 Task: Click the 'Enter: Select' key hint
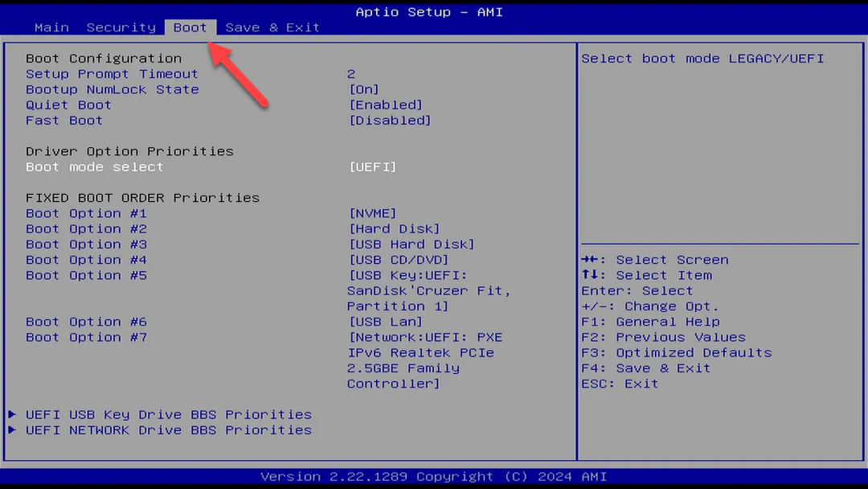tap(637, 290)
